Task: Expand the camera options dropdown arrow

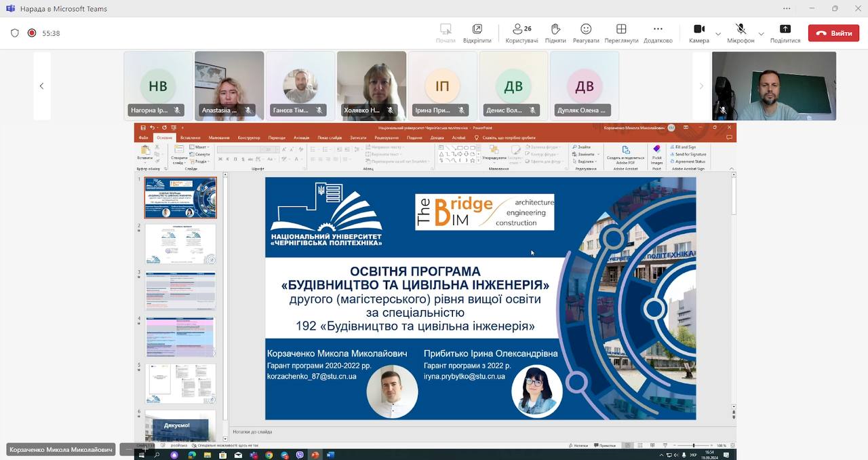Action: tap(718, 33)
